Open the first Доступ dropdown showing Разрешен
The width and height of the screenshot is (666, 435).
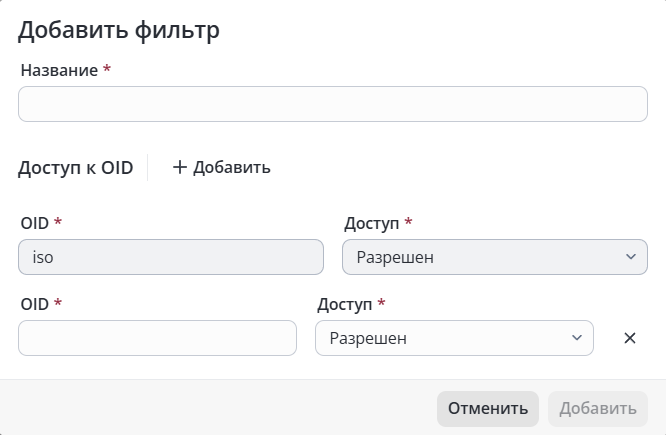pyautogui.click(x=495, y=257)
